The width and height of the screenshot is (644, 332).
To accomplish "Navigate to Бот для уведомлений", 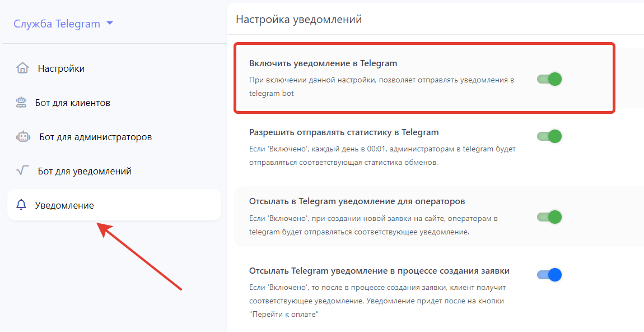I will (85, 171).
